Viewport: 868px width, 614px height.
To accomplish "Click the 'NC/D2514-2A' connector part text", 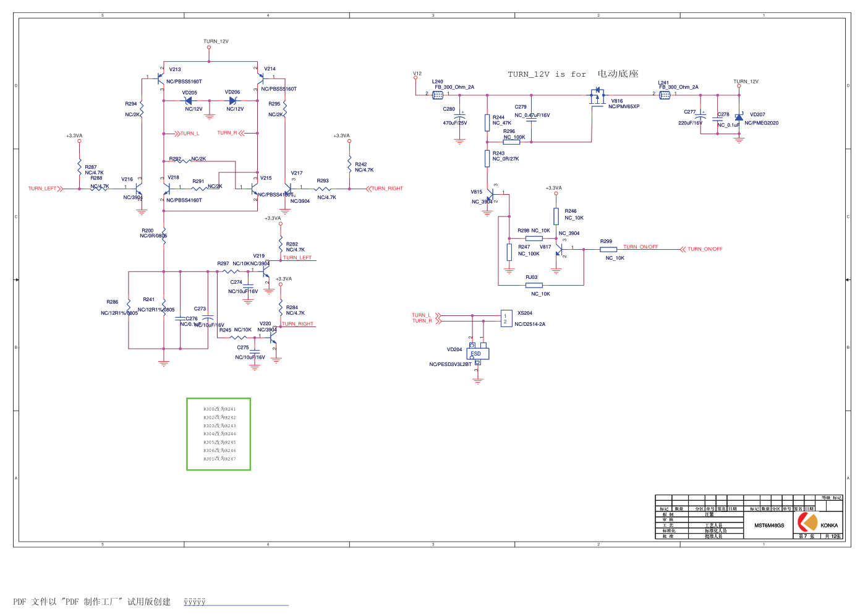I will (x=530, y=324).
